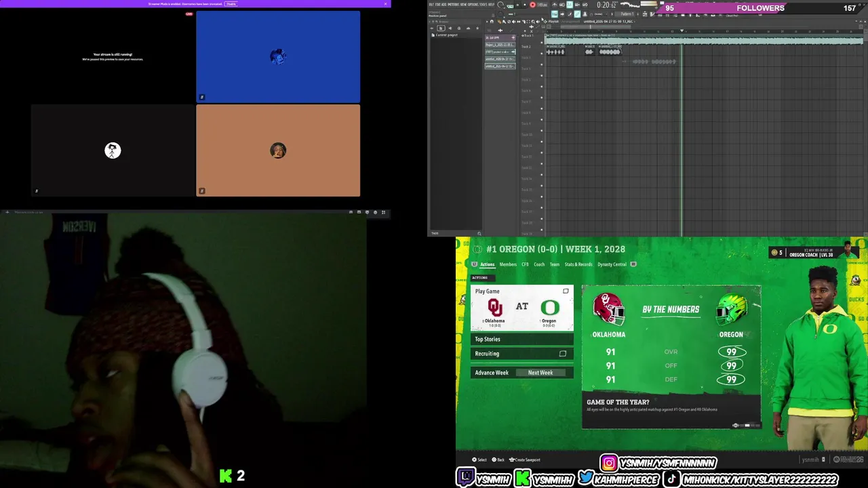
Task: Click the LIVE badge on stream preview
Action: [189, 14]
